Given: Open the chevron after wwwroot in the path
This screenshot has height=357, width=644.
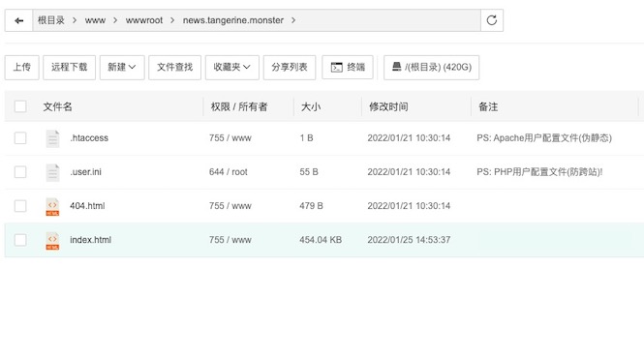Looking at the screenshot, I should [172, 20].
